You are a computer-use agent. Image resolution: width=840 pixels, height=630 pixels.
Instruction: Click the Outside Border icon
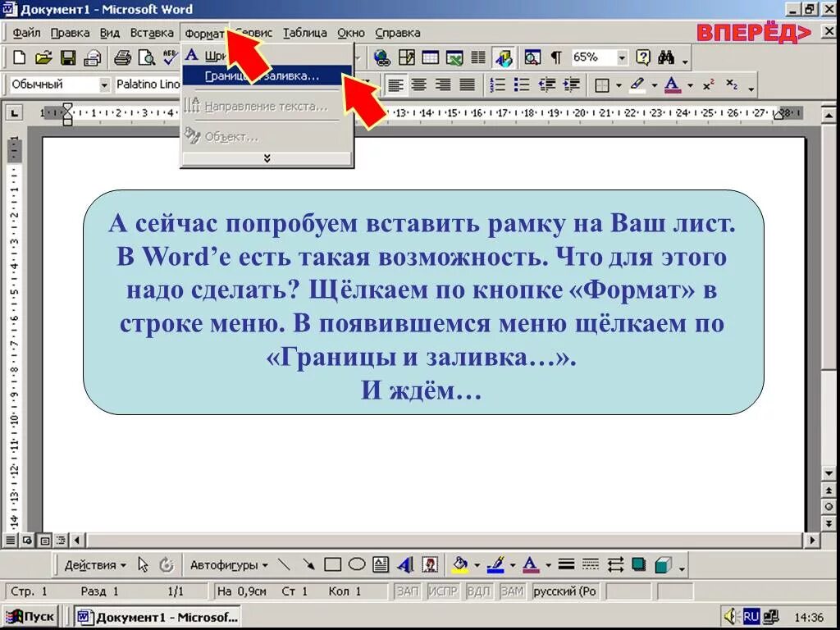[x=602, y=85]
